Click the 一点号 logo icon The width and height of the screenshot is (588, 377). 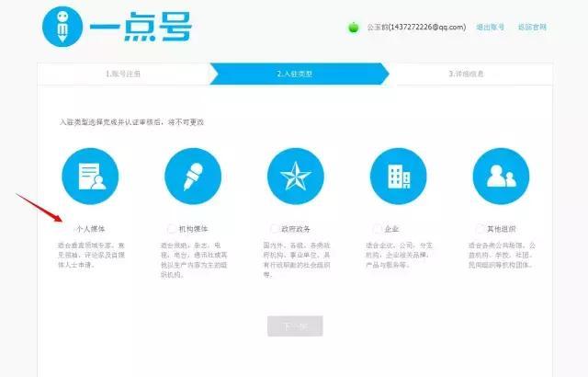tap(62, 27)
